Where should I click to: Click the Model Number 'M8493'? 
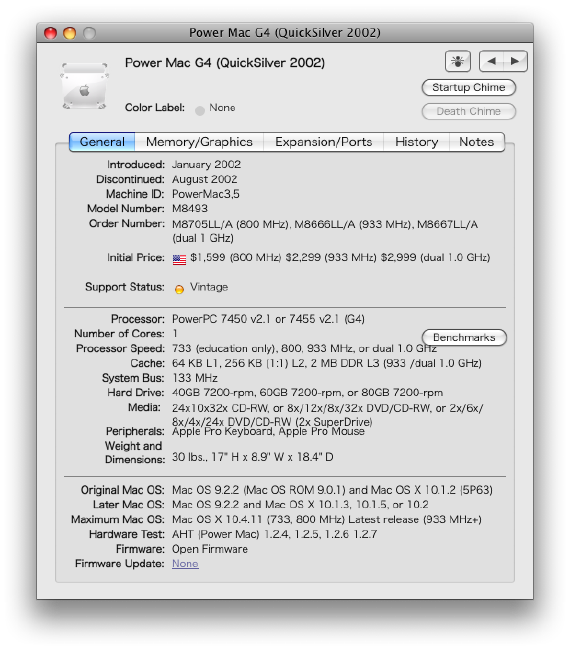[190, 209]
